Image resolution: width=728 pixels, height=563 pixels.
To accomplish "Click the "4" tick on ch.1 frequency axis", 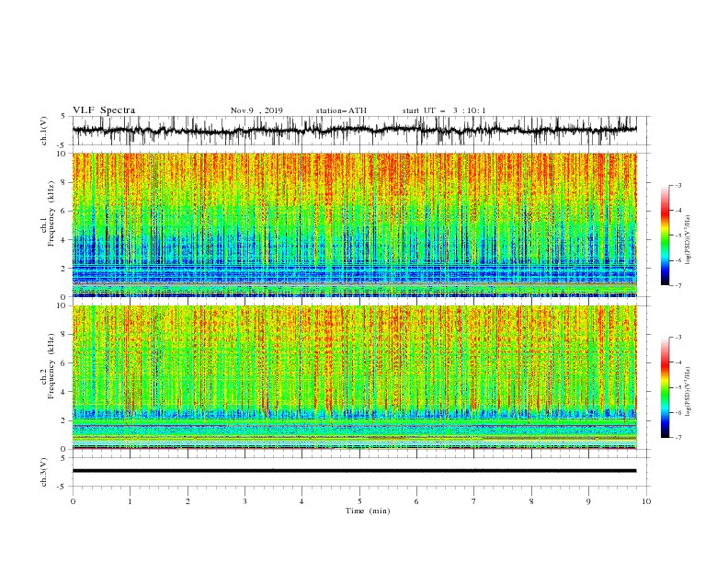I will tap(63, 240).
